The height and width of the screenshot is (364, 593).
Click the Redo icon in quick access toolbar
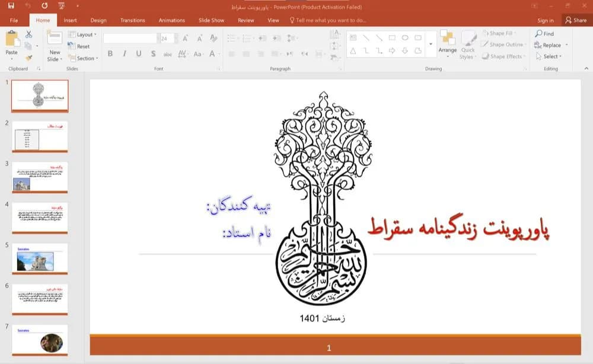[44, 6]
